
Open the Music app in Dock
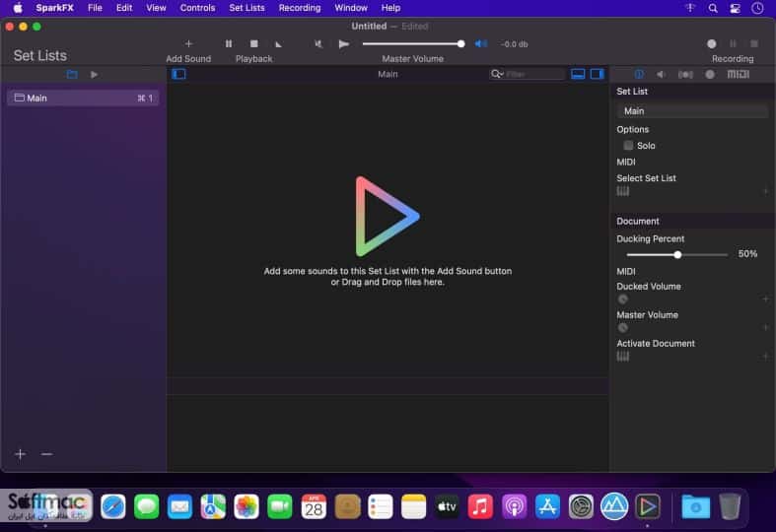click(x=480, y=506)
